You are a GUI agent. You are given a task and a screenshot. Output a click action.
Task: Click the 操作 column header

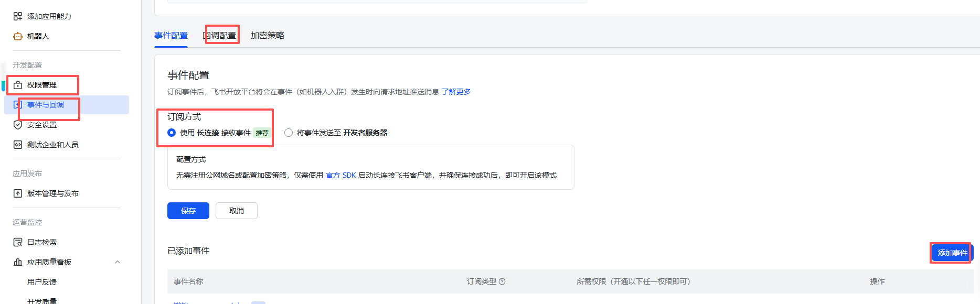[x=877, y=281]
